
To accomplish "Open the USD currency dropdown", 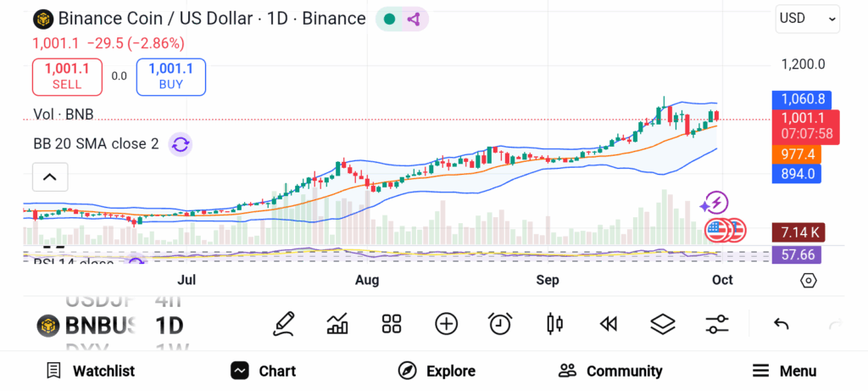I will 807,18.
